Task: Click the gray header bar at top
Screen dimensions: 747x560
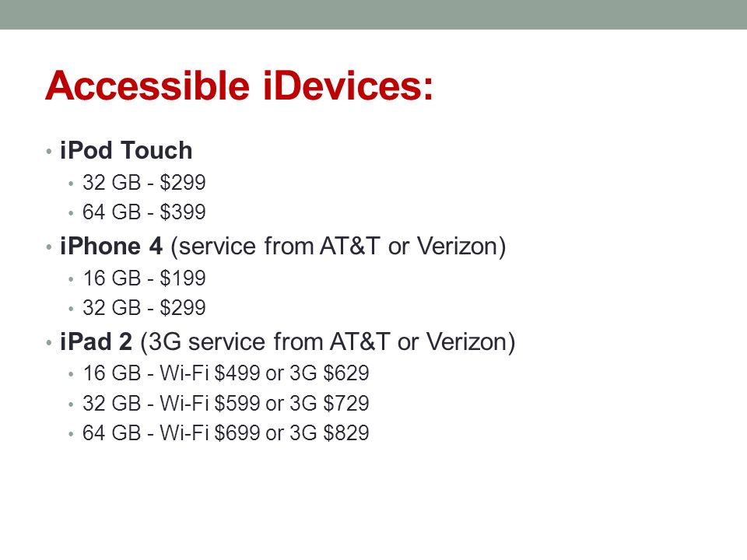Action: click(373, 14)
